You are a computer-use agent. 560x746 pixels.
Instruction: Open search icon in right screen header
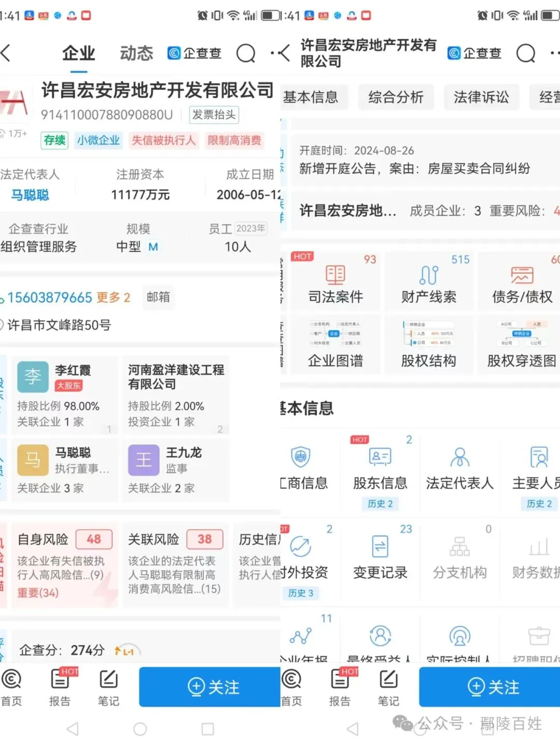pos(526,53)
